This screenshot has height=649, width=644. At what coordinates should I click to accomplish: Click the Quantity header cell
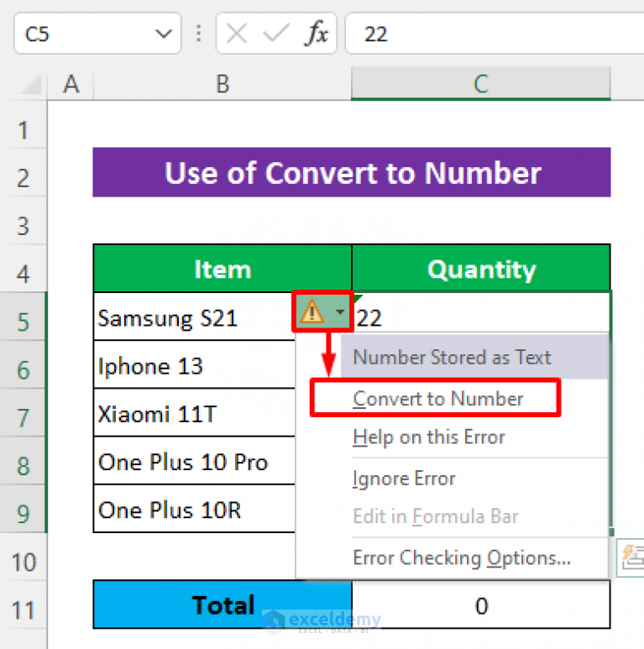[x=481, y=270]
